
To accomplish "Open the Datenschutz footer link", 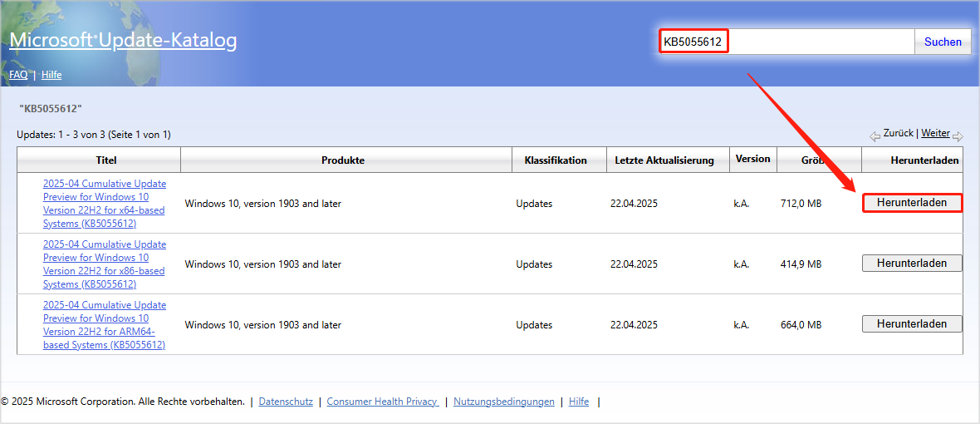I will [286, 402].
